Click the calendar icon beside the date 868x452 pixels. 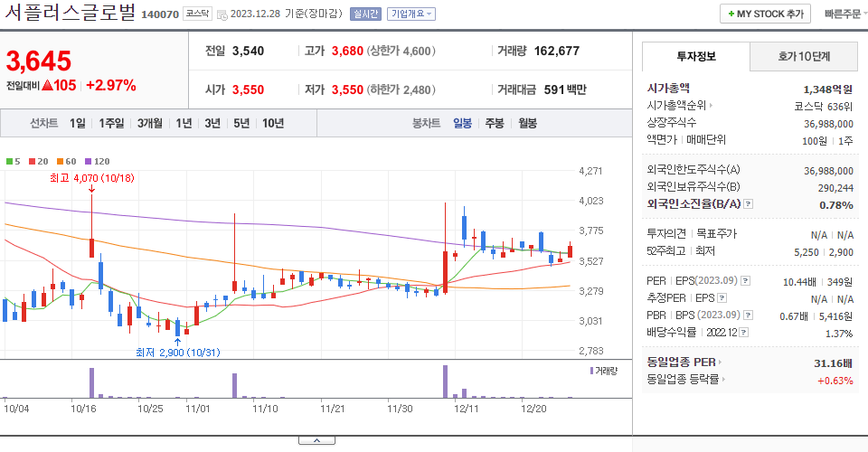tap(222, 15)
